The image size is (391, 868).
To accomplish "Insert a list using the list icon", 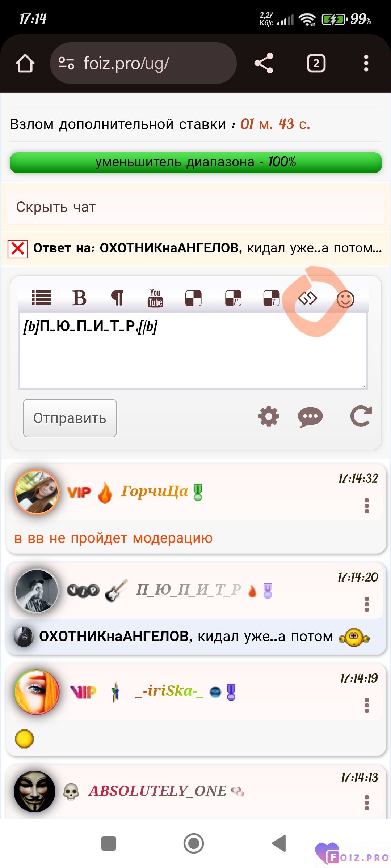I will click(41, 298).
